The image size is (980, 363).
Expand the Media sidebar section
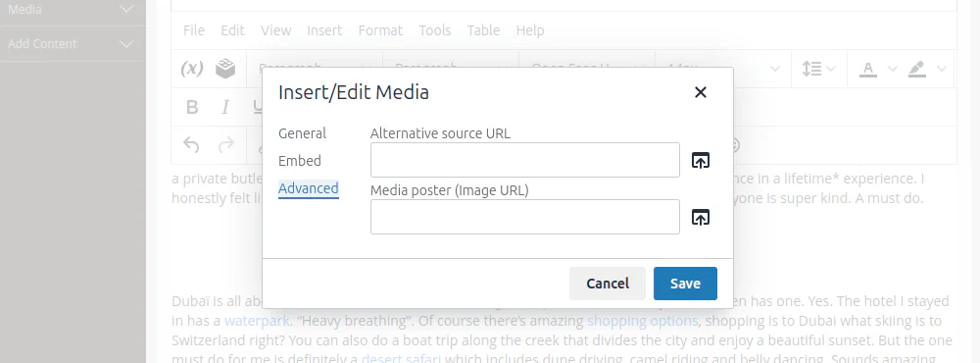(x=73, y=10)
